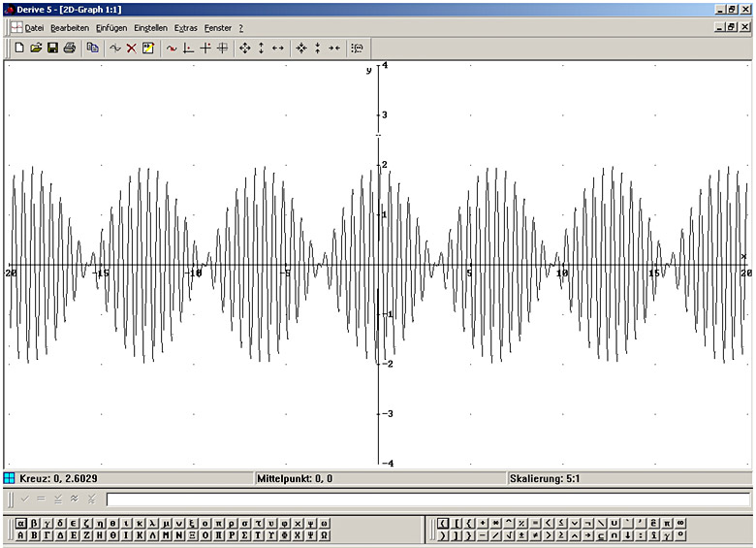The width and height of the screenshot is (756, 548).
Task: Click the Print icon
Action: pos(70,48)
